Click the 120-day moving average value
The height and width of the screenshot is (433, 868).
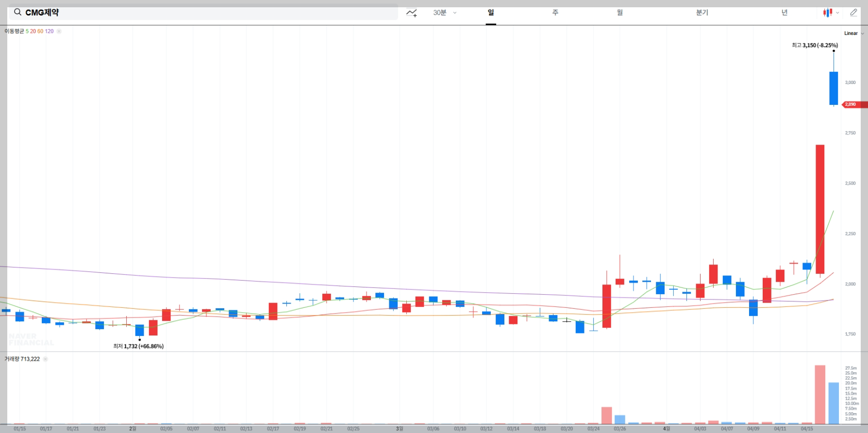click(x=49, y=31)
